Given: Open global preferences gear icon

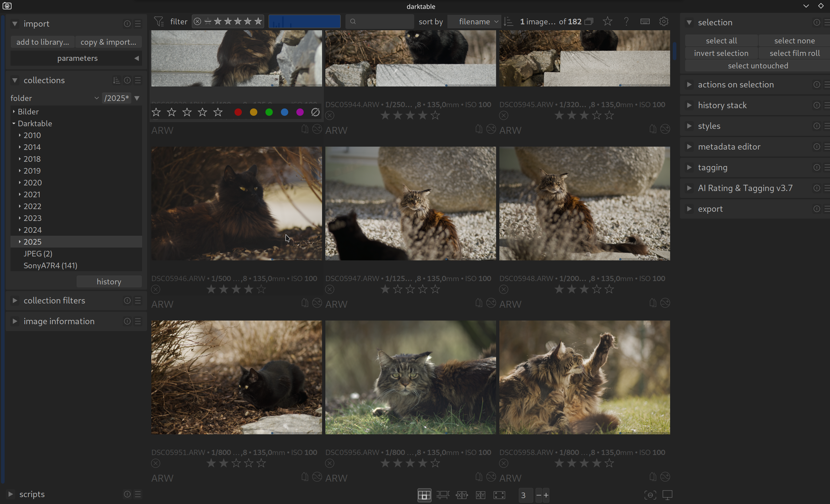Looking at the screenshot, I should coord(663,22).
